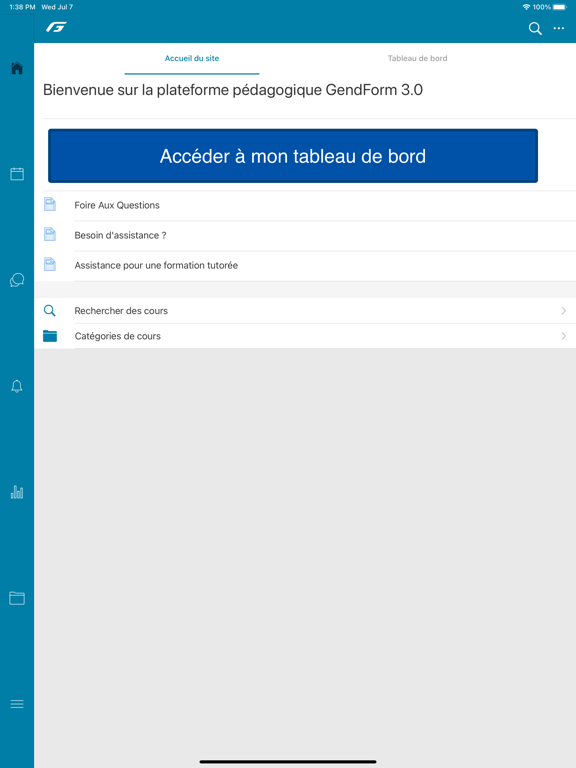Tap folder icon next to Catégories de cours
This screenshot has width=576, height=768.
[x=50, y=336]
